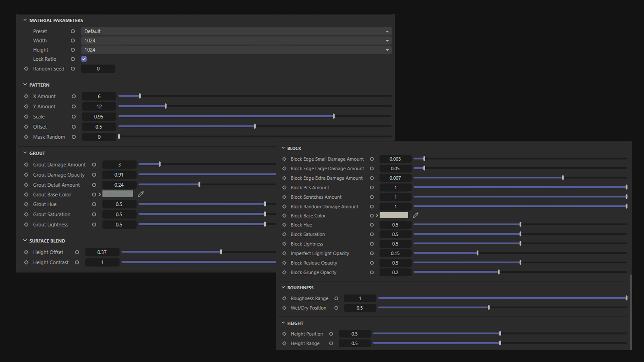The image size is (644, 362).
Task: Click the Block Base Color swatch
Action: pyautogui.click(x=394, y=215)
